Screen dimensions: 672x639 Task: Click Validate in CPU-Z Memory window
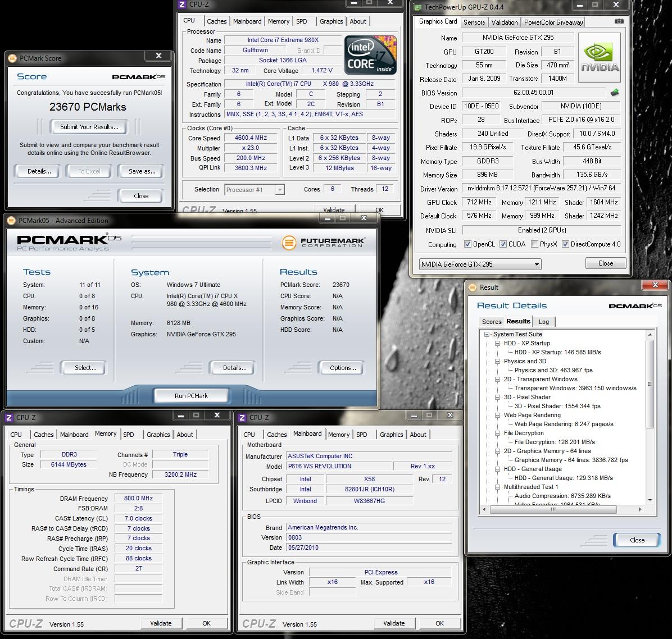[x=161, y=623]
